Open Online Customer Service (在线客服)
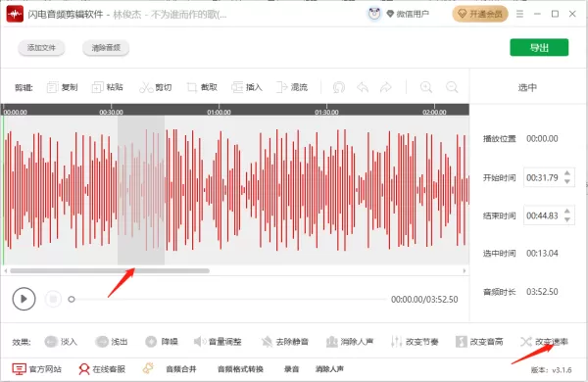This screenshot has width=588, height=382. (102, 369)
